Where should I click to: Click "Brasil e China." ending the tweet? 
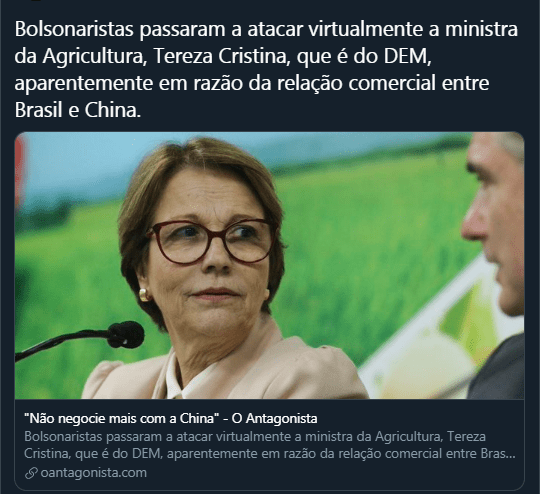point(78,110)
